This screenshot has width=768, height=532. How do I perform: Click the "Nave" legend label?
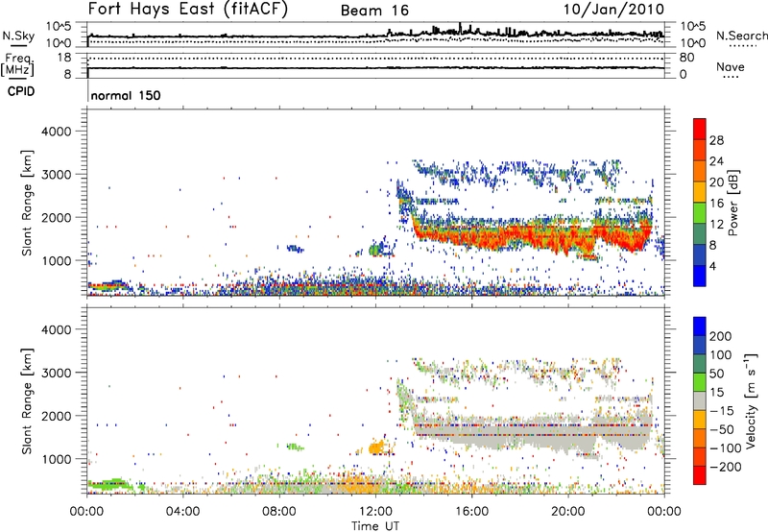[x=731, y=66]
